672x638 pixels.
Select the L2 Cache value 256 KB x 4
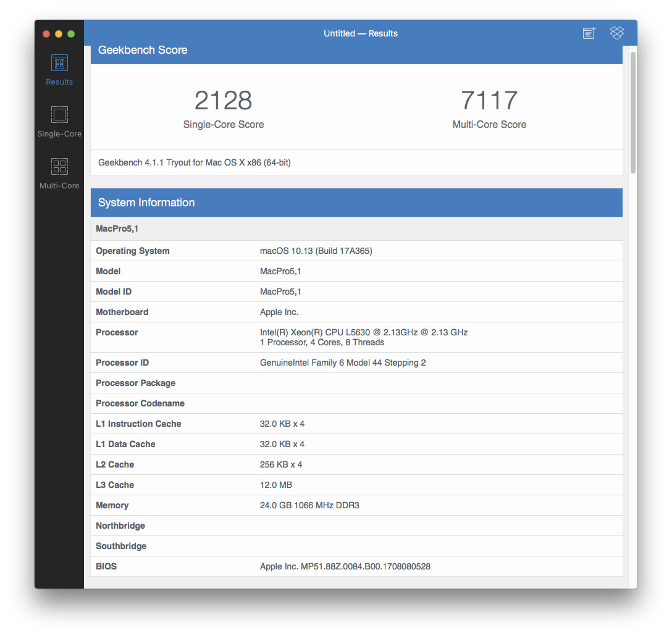point(280,464)
